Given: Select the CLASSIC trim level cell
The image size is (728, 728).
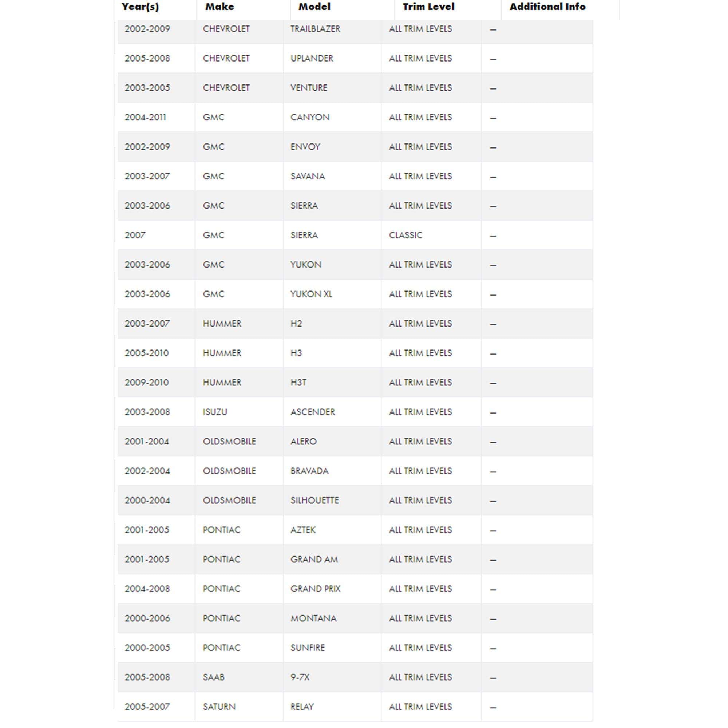Looking at the screenshot, I should (x=405, y=235).
